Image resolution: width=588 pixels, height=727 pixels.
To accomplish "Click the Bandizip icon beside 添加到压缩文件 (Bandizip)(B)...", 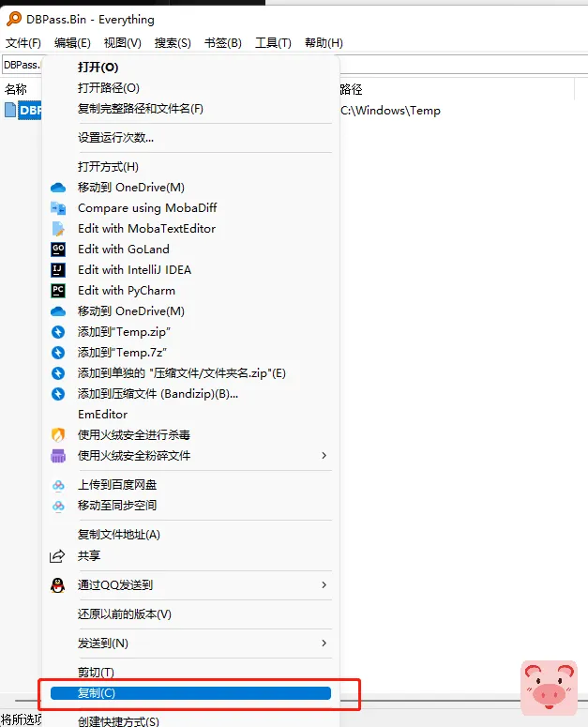I will tap(58, 394).
